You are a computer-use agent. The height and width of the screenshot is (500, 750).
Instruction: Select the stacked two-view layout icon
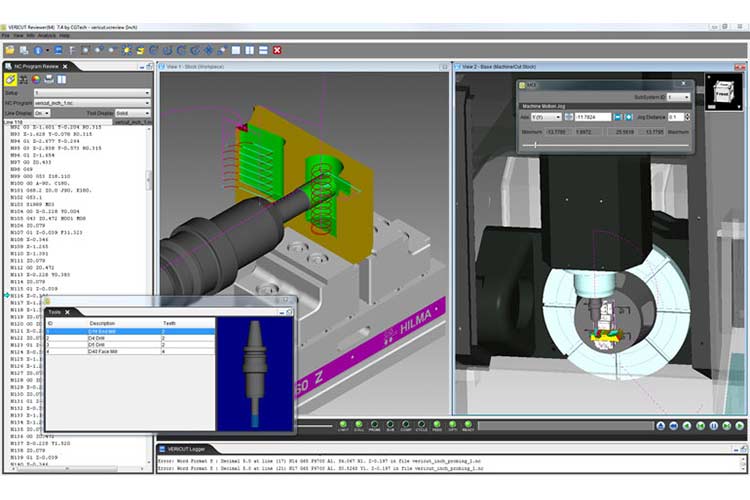point(263,50)
